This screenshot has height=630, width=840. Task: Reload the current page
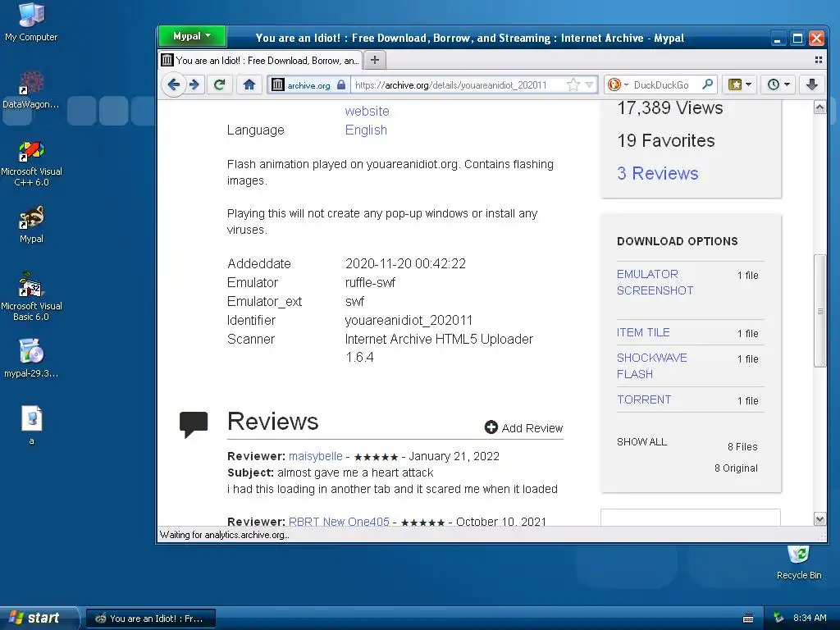(219, 84)
